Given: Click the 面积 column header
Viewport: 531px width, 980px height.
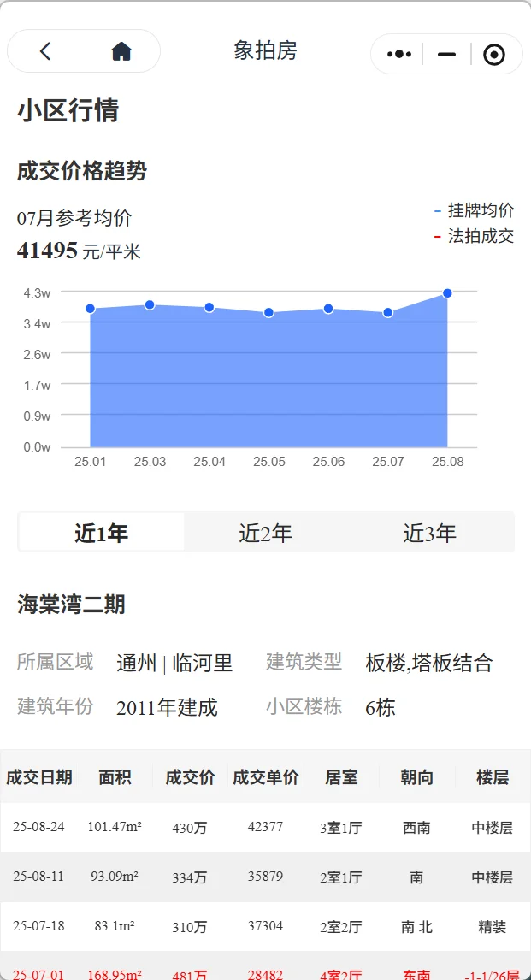Looking at the screenshot, I should 115,776.
